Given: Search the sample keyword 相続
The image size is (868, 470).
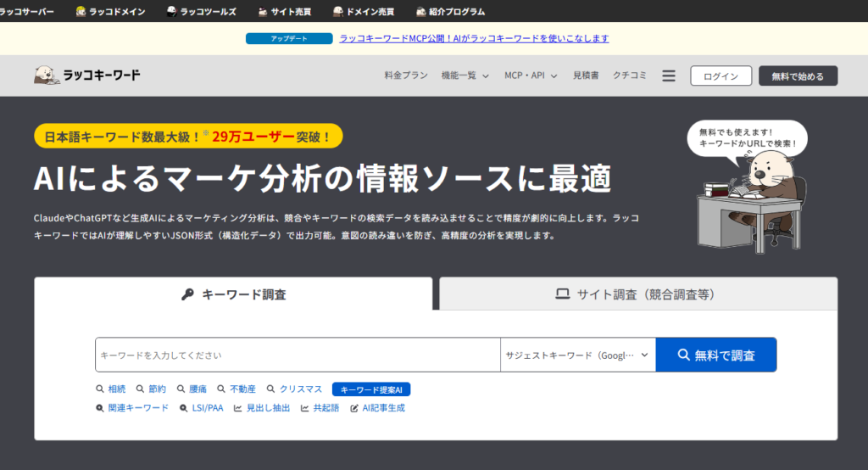Looking at the screenshot, I should click(x=111, y=389).
